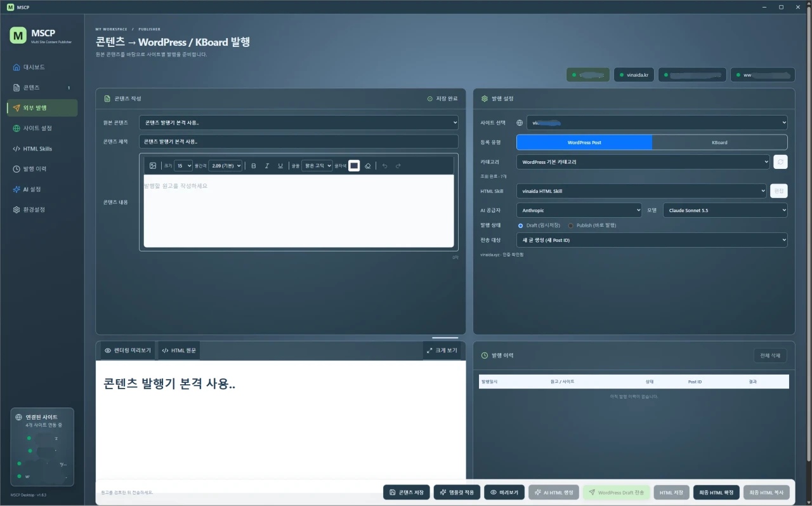Viewport: 812px width, 506px height.
Task: Open 전송 대상 dropdown
Action: [652, 240]
